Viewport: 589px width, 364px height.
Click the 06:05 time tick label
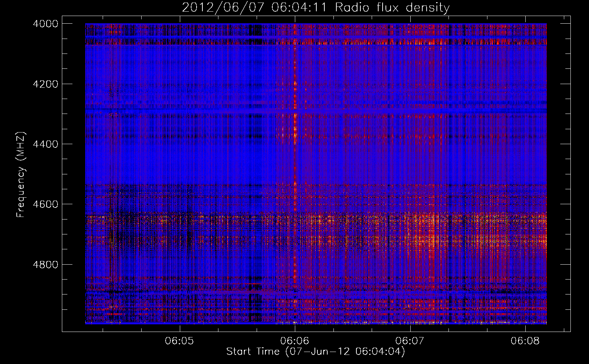coord(179,341)
